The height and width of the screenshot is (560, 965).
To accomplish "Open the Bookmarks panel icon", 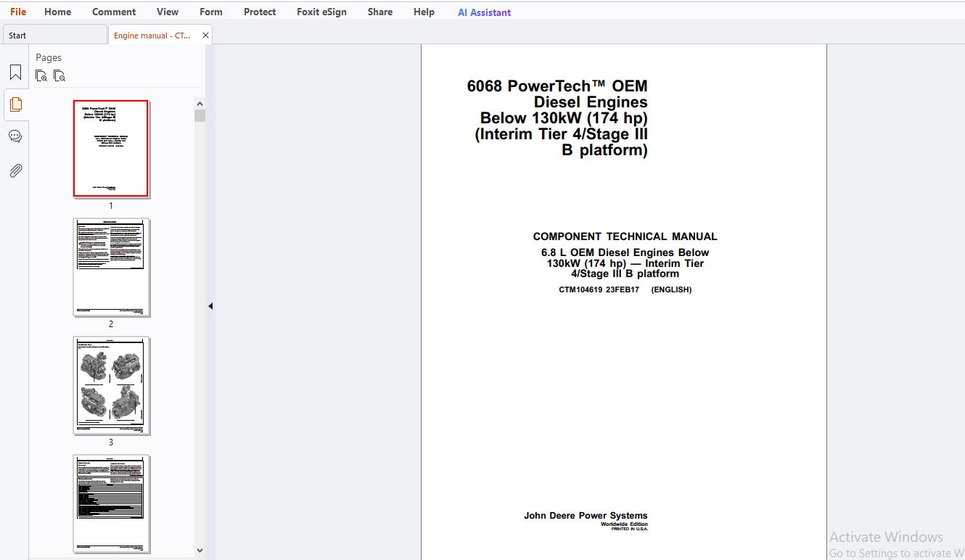I will pyautogui.click(x=15, y=73).
